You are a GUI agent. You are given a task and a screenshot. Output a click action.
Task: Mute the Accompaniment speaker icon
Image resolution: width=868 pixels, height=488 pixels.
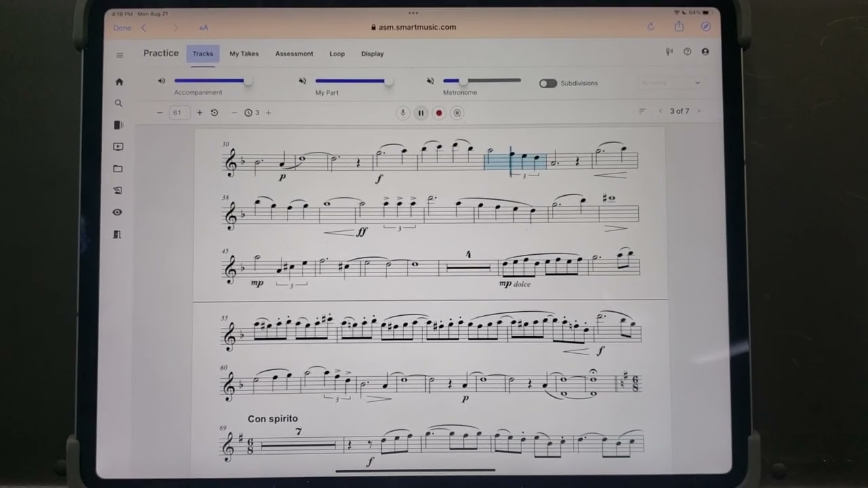click(161, 81)
